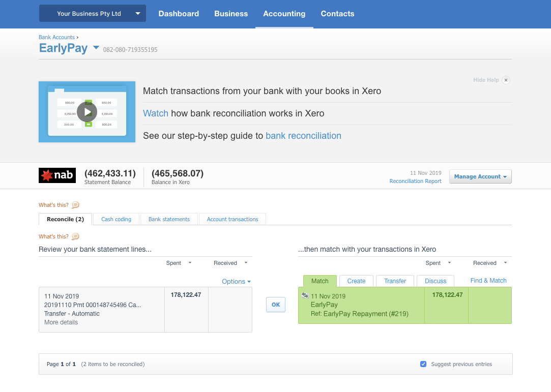Click Hide Help text link
The height and width of the screenshot is (392, 551).
click(486, 80)
